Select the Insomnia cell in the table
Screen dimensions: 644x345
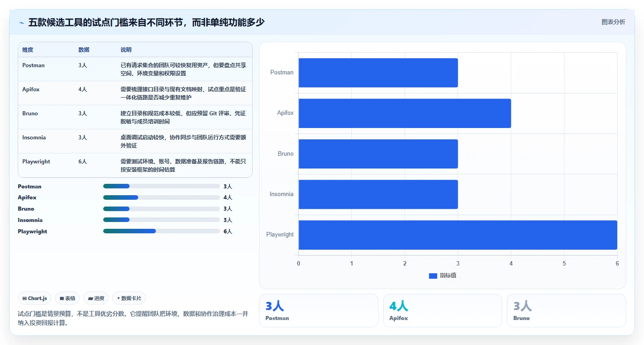(x=34, y=138)
